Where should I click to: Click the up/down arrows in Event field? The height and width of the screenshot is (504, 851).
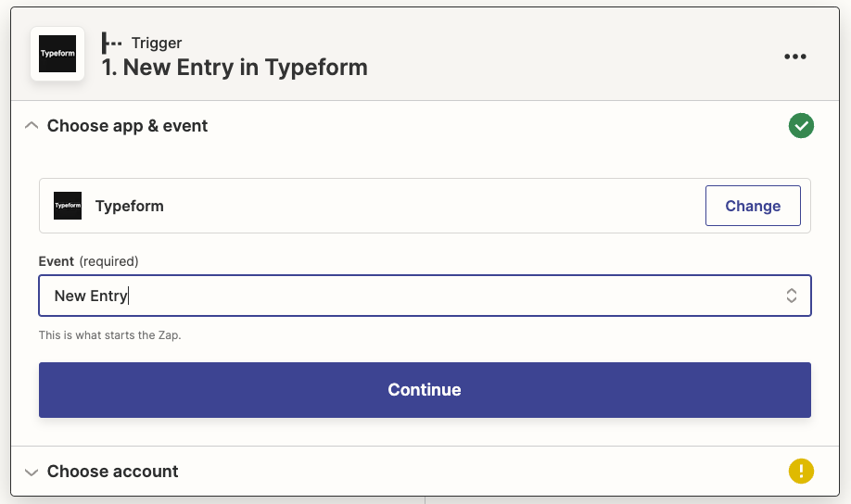pos(792,296)
